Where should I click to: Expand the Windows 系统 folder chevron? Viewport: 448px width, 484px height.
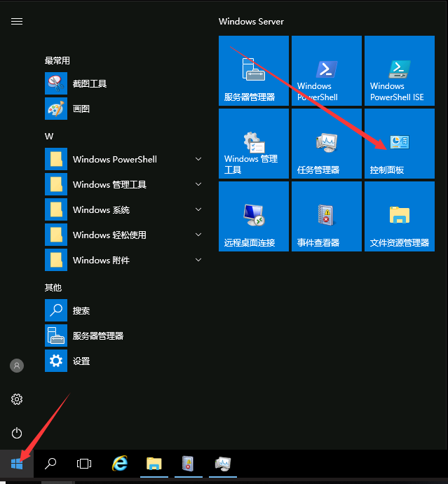tap(198, 209)
